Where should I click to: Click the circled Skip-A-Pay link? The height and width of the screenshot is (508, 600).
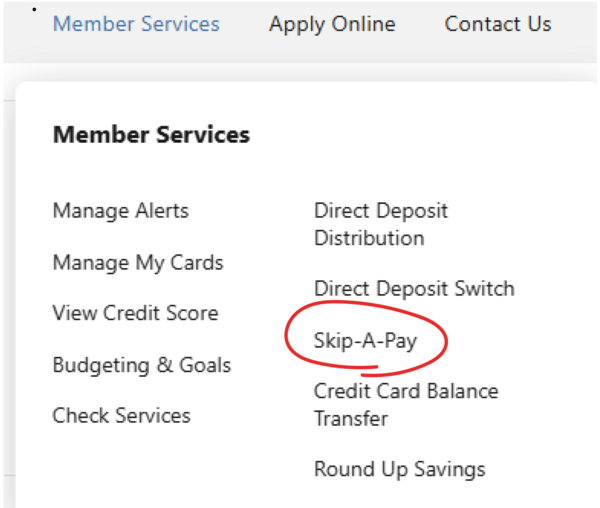click(365, 341)
